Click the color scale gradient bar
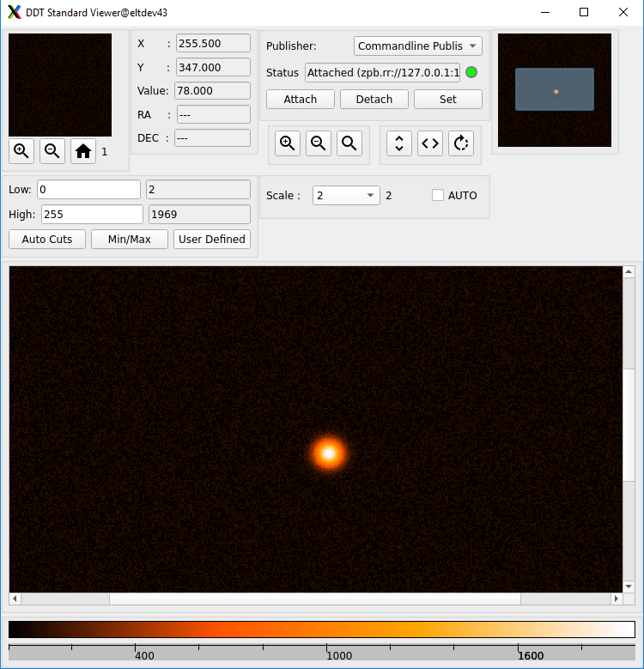The height and width of the screenshot is (669, 644). tap(321, 629)
